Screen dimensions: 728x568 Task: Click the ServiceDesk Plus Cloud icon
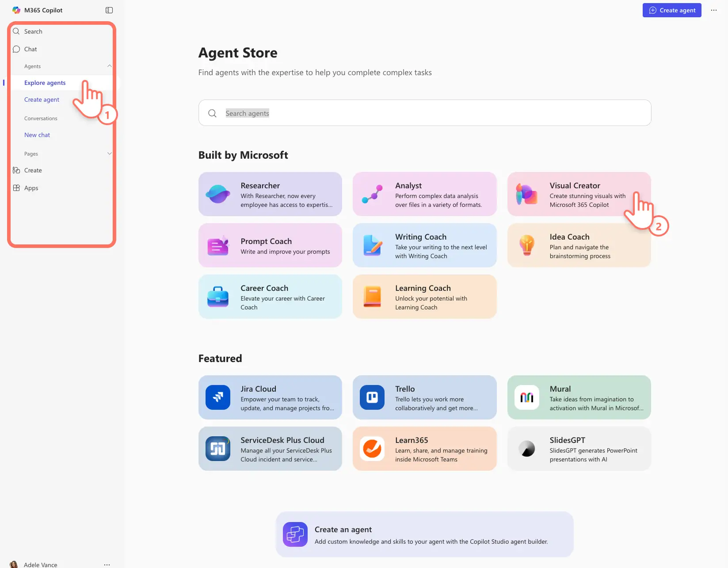tap(218, 449)
